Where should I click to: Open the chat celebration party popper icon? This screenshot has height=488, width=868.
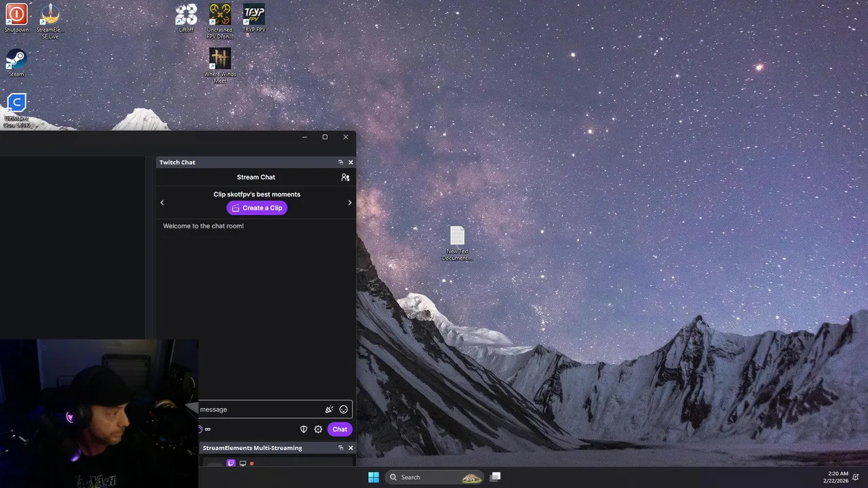tap(329, 409)
